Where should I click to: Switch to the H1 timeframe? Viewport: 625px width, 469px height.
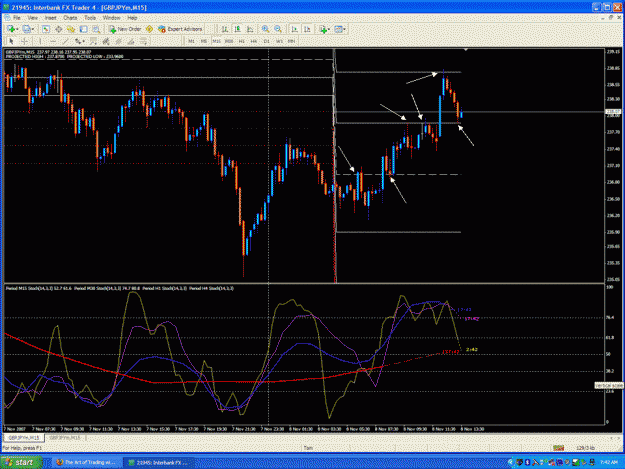(242, 41)
